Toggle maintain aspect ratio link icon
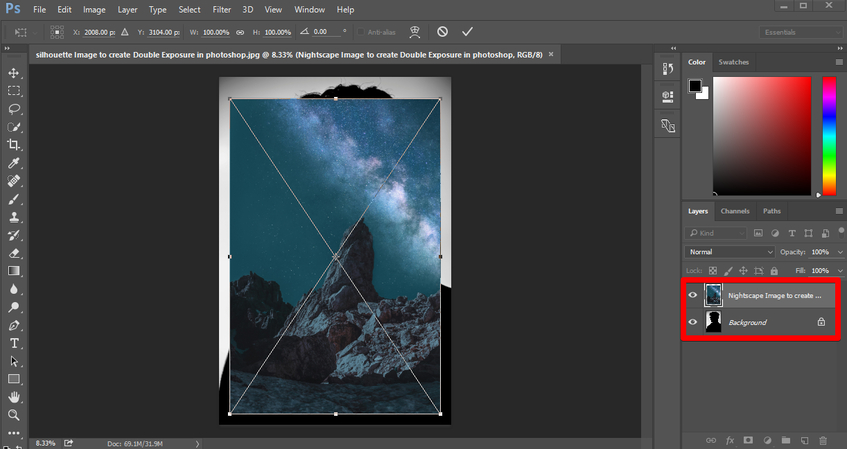 (x=240, y=32)
